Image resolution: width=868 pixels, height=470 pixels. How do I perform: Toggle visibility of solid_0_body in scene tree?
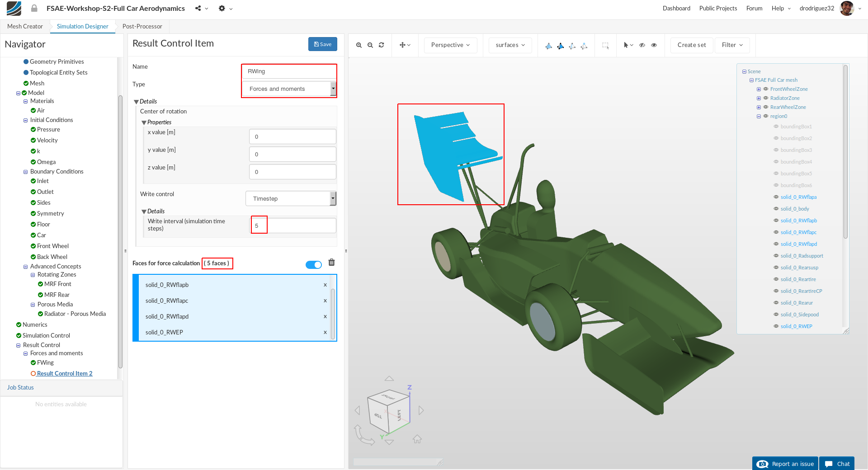(x=776, y=208)
